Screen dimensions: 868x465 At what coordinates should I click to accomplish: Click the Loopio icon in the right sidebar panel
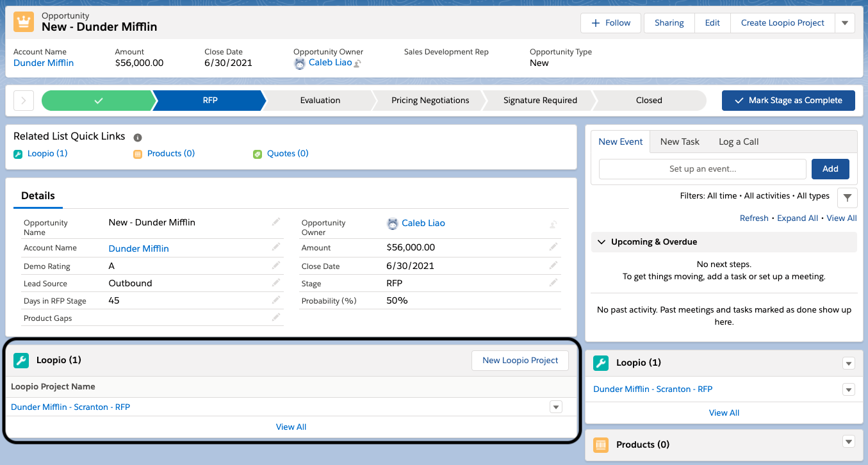pyautogui.click(x=600, y=363)
